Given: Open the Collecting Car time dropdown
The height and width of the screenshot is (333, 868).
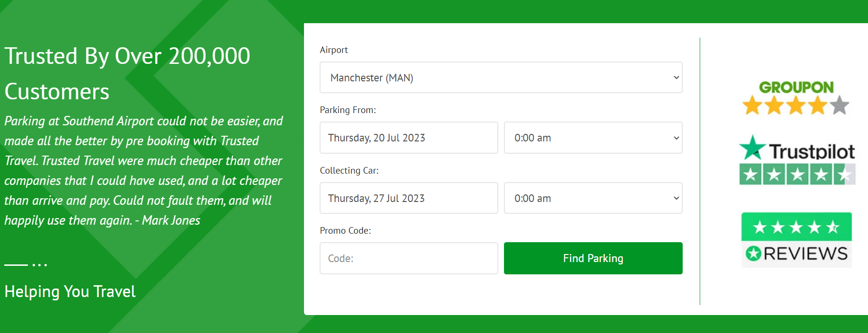Looking at the screenshot, I should 593,198.
